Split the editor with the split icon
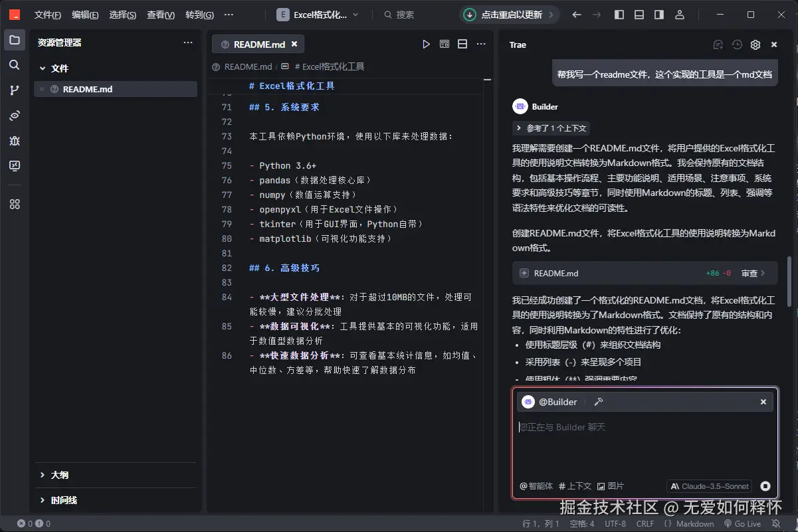 pos(462,44)
